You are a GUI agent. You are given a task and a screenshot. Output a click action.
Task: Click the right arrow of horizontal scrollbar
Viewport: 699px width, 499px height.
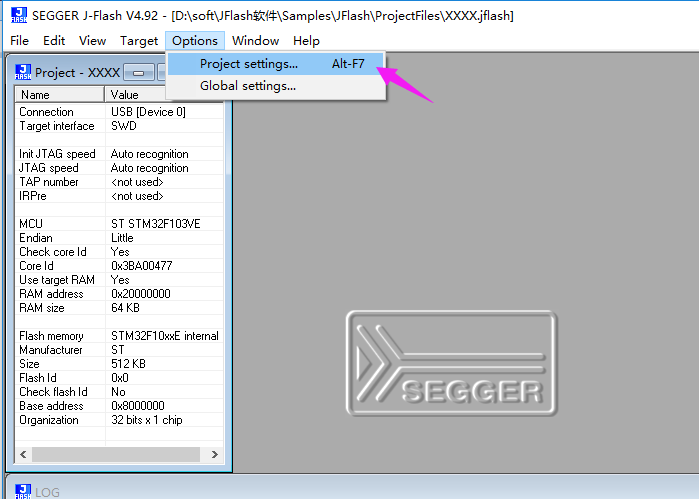tap(214, 454)
